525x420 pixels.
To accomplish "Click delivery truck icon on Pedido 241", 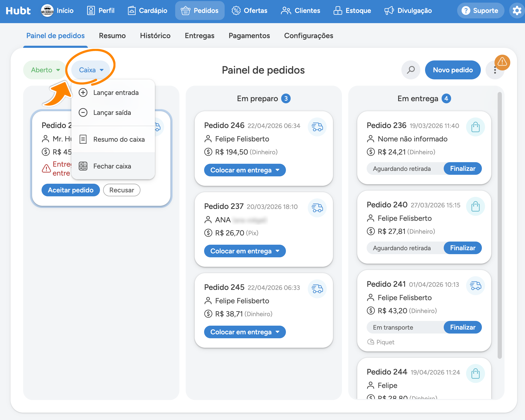I will pos(475,286).
